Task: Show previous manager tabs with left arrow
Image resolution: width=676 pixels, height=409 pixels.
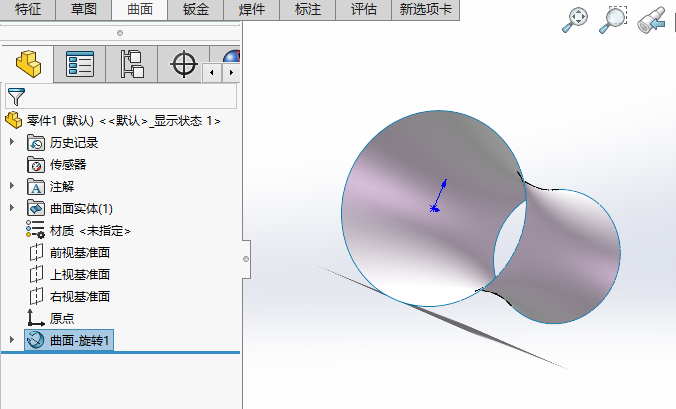Action: pyautogui.click(x=212, y=72)
